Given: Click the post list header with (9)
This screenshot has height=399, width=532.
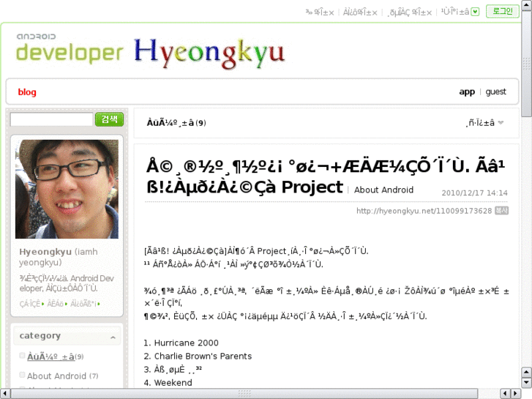Looking at the screenshot, I should (x=176, y=123).
